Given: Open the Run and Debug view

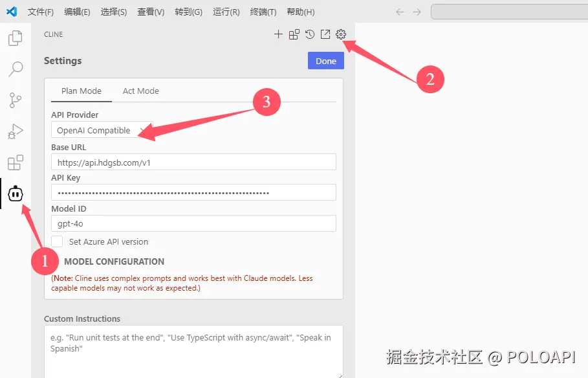Looking at the screenshot, I should pos(16,131).
